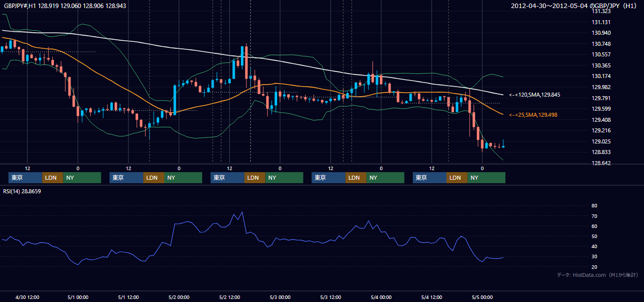
Task: Select the RSI(14) 28.8659 indicator label
Action: click(x=22, y=191)
